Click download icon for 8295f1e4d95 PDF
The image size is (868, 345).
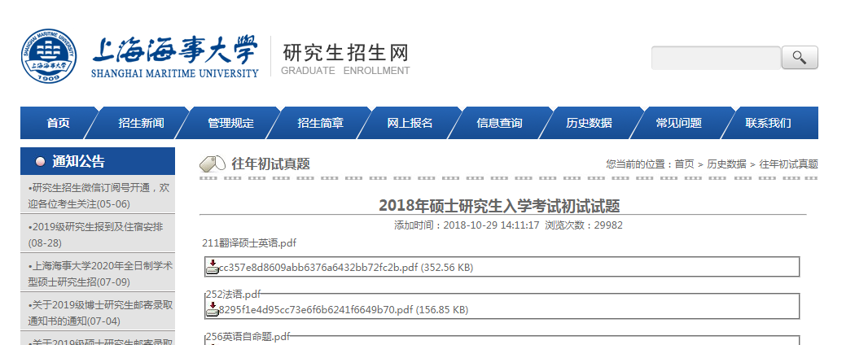(212, 308)
